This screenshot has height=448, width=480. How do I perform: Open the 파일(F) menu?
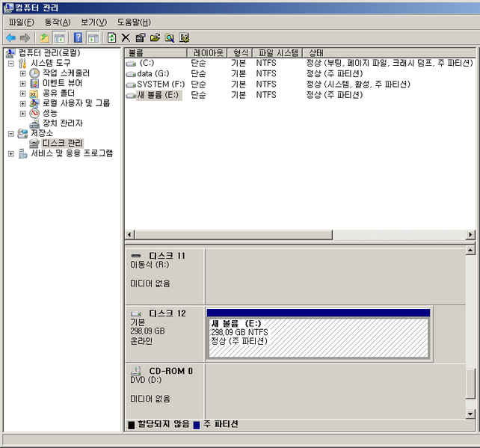[x=21, y=22]
